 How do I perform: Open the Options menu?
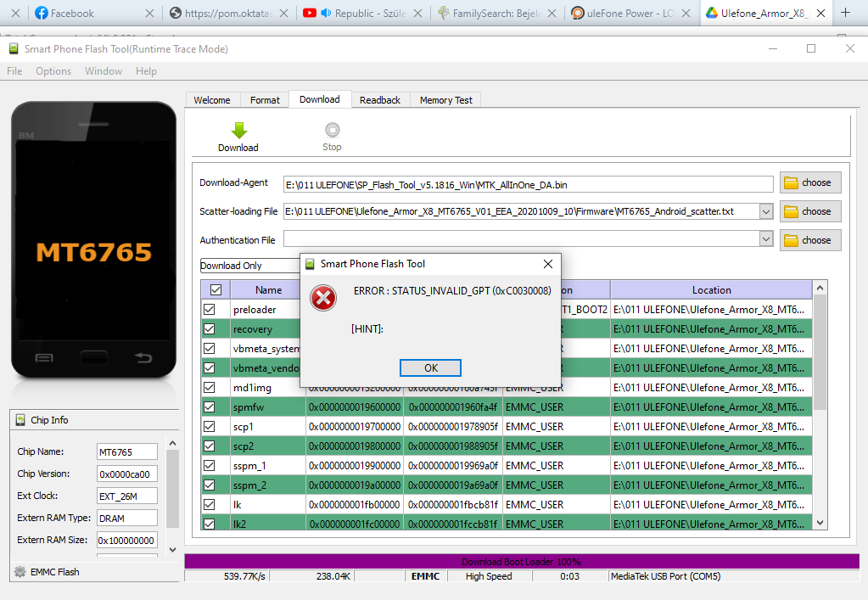point(53,71)
